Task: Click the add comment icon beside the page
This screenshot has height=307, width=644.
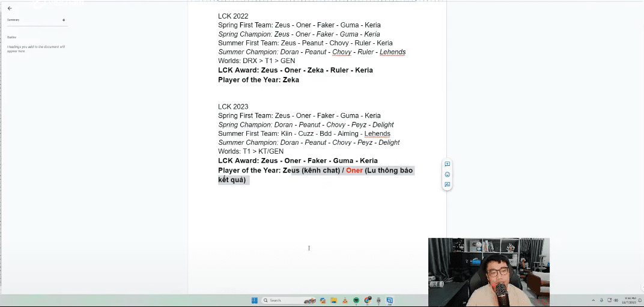Action: pos(448,164)
